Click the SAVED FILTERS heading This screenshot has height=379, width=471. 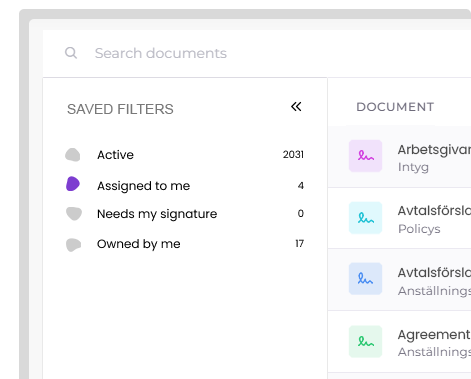coord(120,109)
